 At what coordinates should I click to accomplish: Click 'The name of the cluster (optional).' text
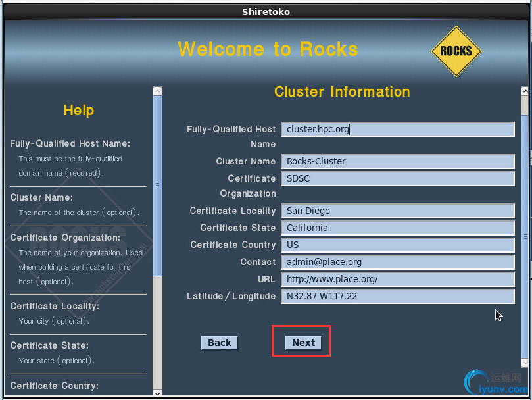[79, 213]
